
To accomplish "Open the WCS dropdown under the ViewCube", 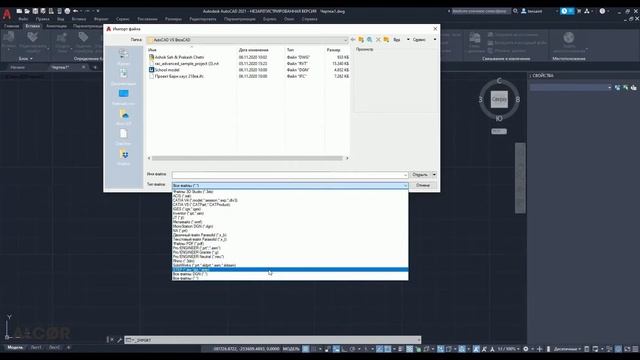I will (x=499, y=131).
